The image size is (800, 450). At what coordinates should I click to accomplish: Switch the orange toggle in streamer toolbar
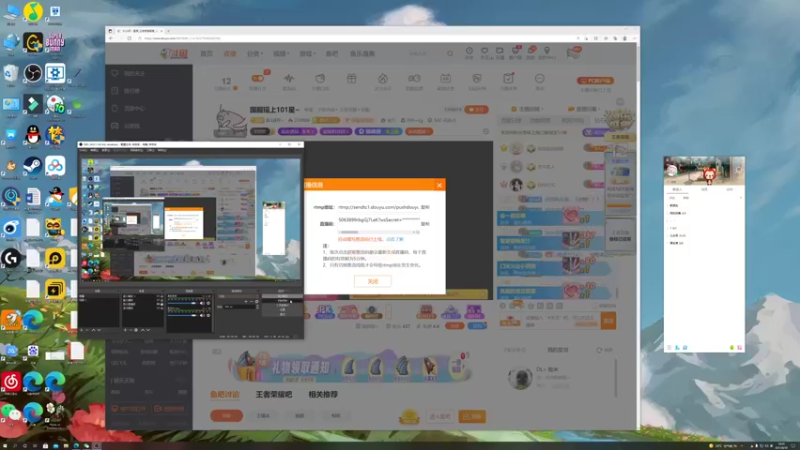click(258, 78)
